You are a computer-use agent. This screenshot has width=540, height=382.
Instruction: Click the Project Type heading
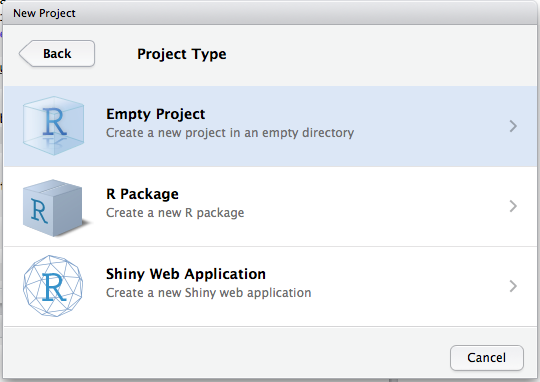[x=182, y=54]
